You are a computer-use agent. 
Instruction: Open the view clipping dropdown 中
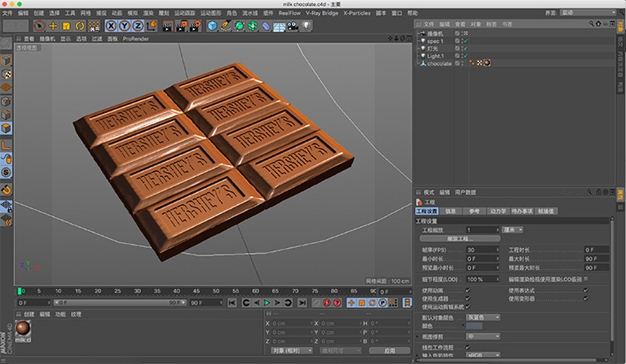[x=483, y=336]
